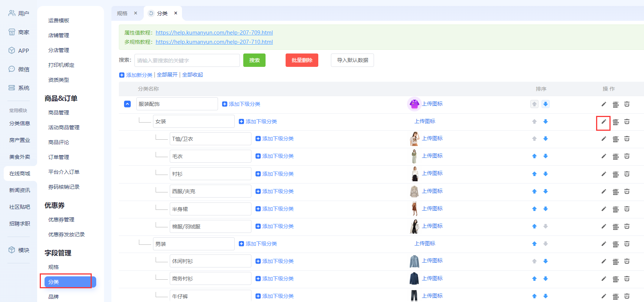Edit the 商务衬衫 category
The width and height of the screenshot is (644, 302).
click(x=604, y=279)
